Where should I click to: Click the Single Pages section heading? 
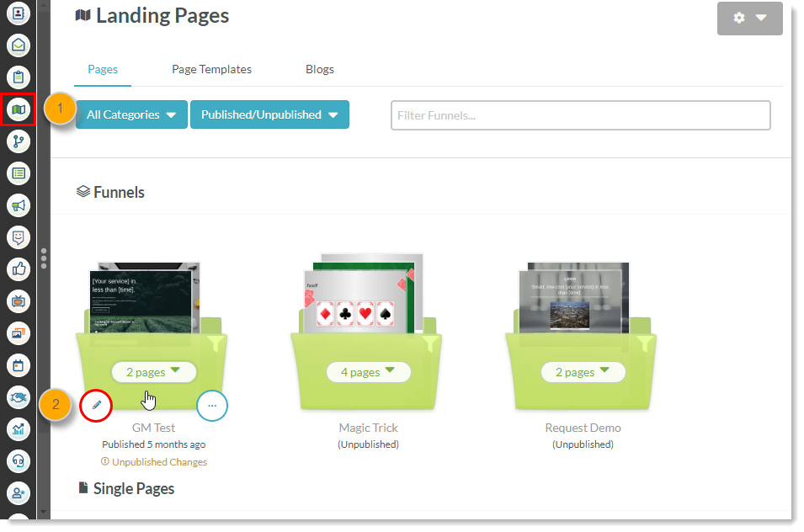(126, 488)
